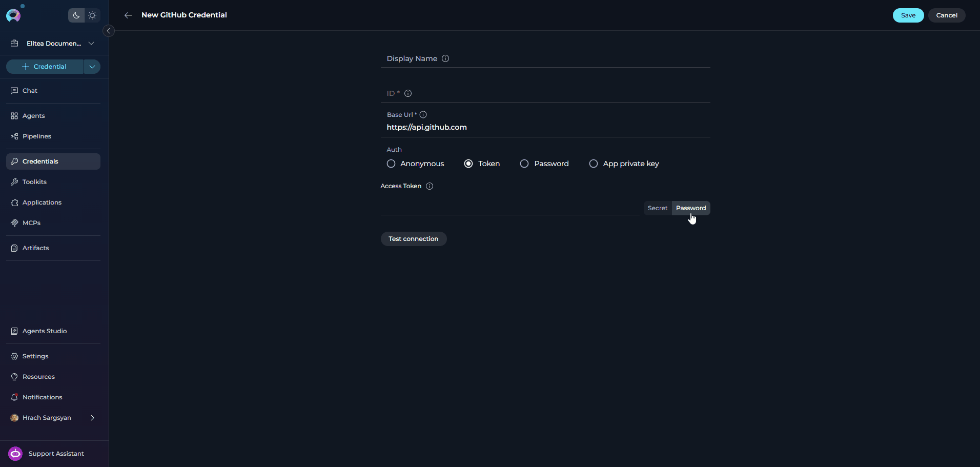Select App private key auth option
The image size is (980, 467).
click(x=624, y=164)
